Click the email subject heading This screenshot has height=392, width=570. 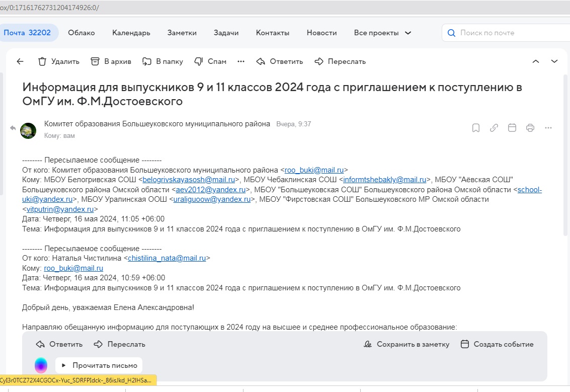click(x=272, y=94)
